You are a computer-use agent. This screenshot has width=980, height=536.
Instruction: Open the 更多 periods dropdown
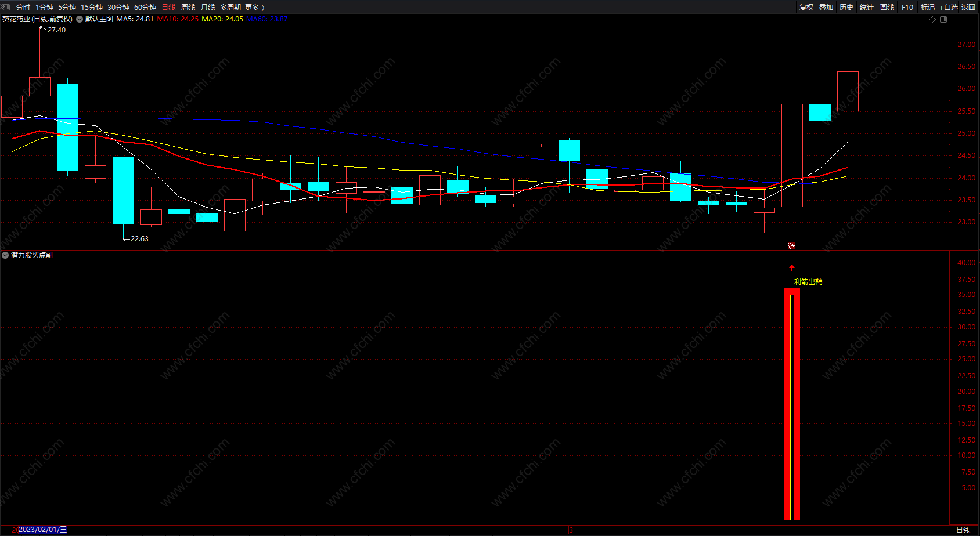point(255,8)
